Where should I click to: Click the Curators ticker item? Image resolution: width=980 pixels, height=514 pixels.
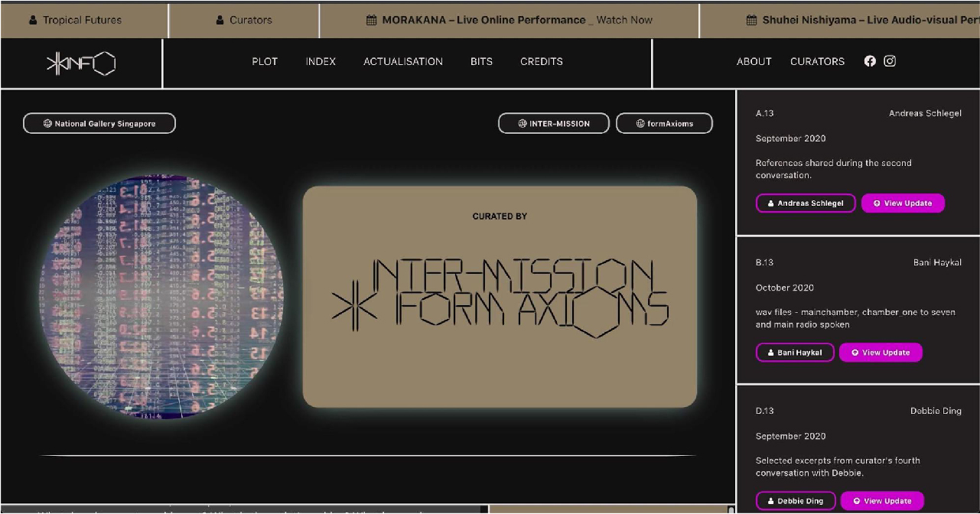pos(245,20)
